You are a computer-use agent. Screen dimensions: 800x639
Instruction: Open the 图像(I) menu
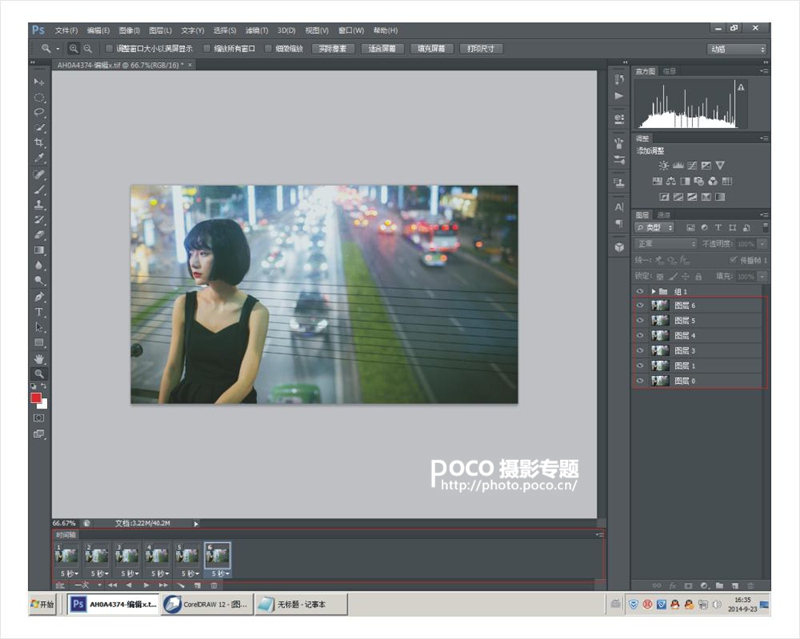[x=129, y=31]
